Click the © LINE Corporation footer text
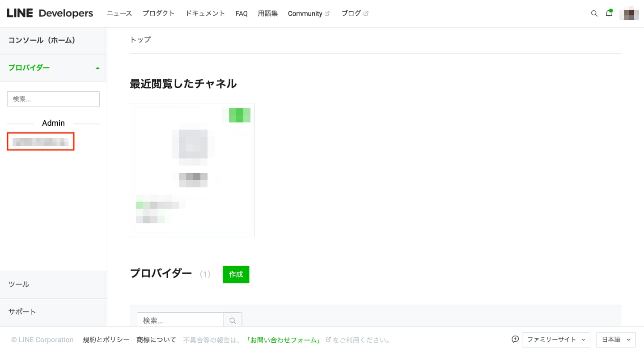Viewport: 644px width, 353px height. click(42, 340)
